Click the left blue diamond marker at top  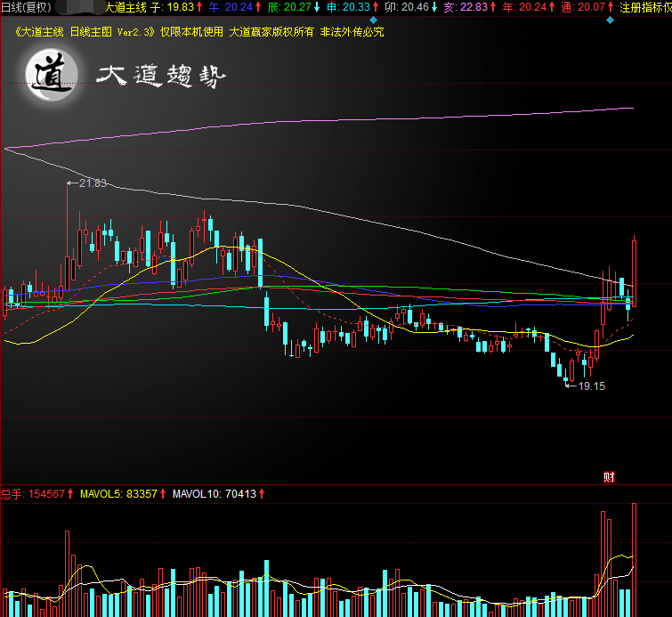coord(373,20)
